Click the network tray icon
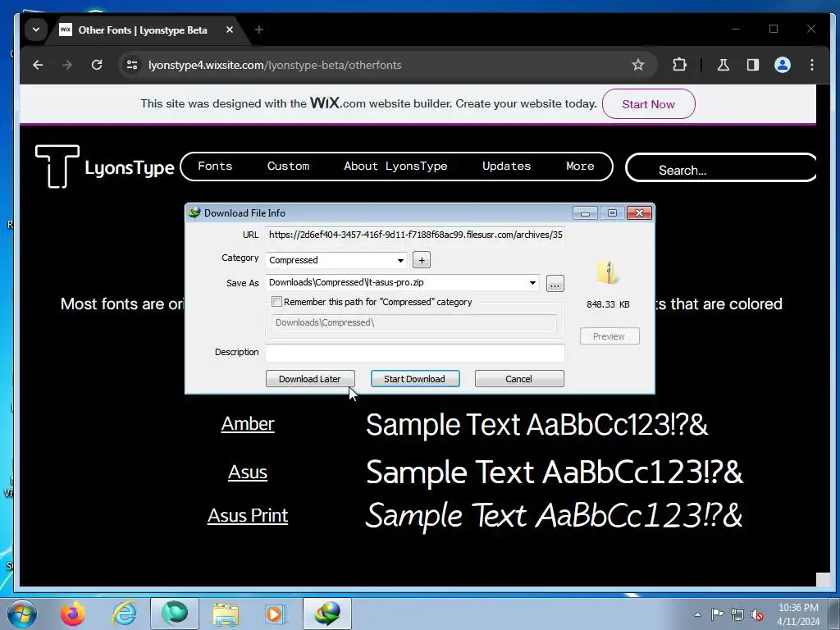840x630 pixels. (x=737, y=614)
